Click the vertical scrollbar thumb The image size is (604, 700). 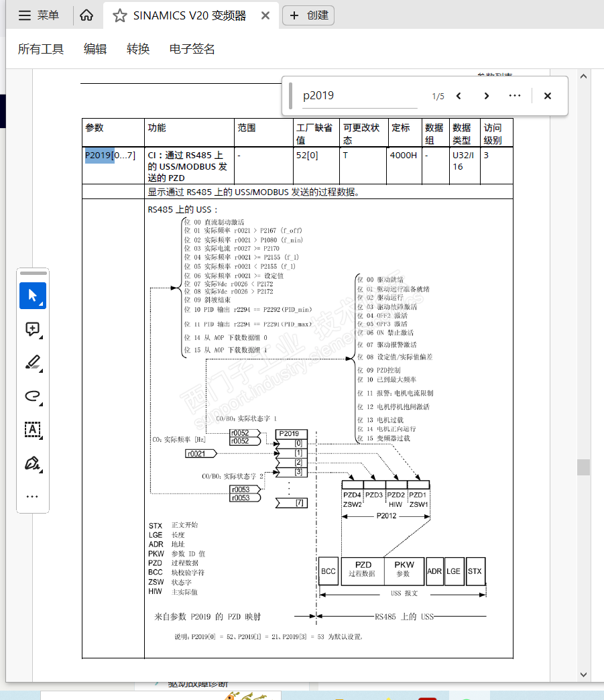583,467
